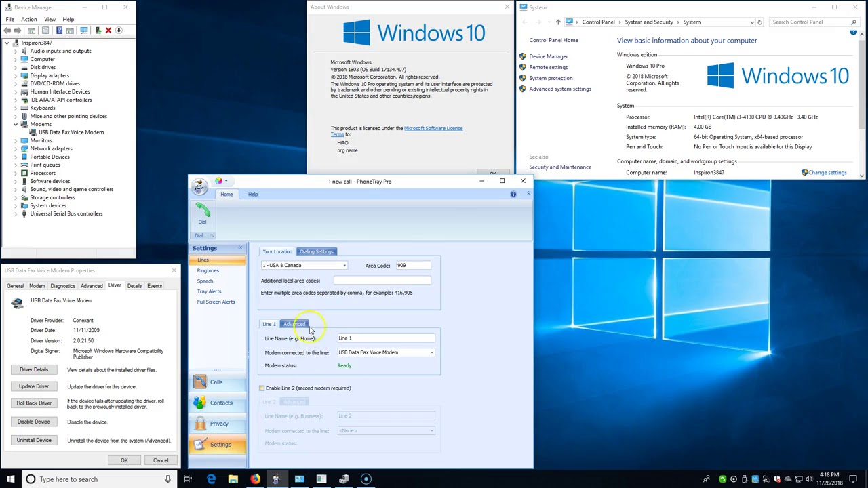Open Calls section in PhoneTray sidebar
868x488 pixels.
tap(216, 382)
